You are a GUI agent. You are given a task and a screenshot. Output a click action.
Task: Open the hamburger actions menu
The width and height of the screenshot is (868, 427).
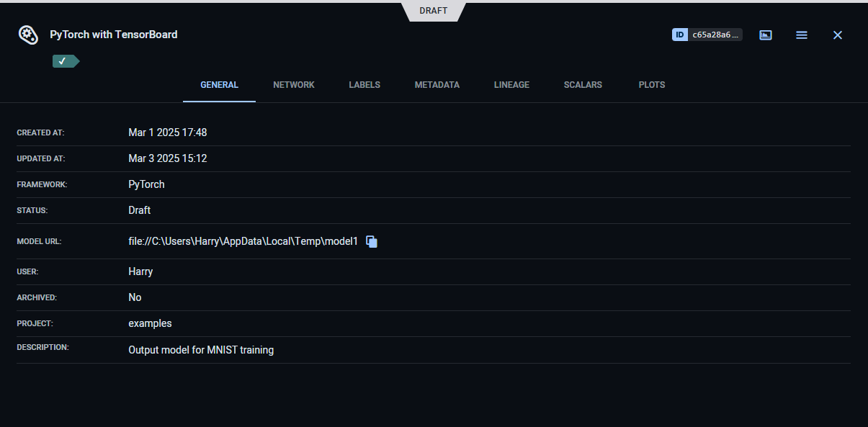pyautogui.click(x=802, y=35)
